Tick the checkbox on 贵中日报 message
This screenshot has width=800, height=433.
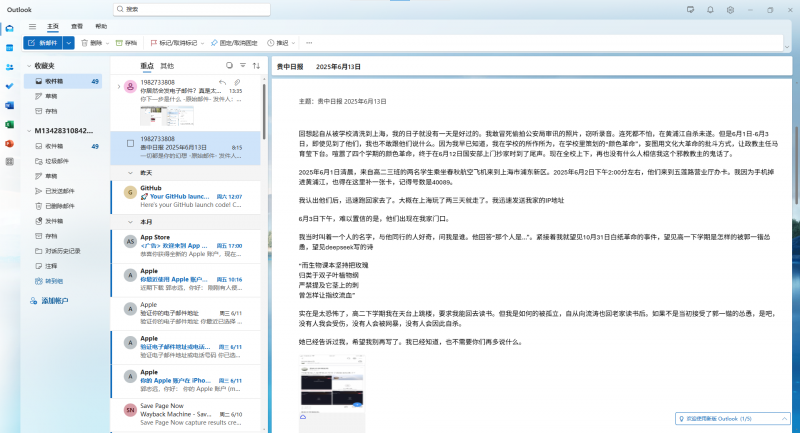(x=130, y=143)
